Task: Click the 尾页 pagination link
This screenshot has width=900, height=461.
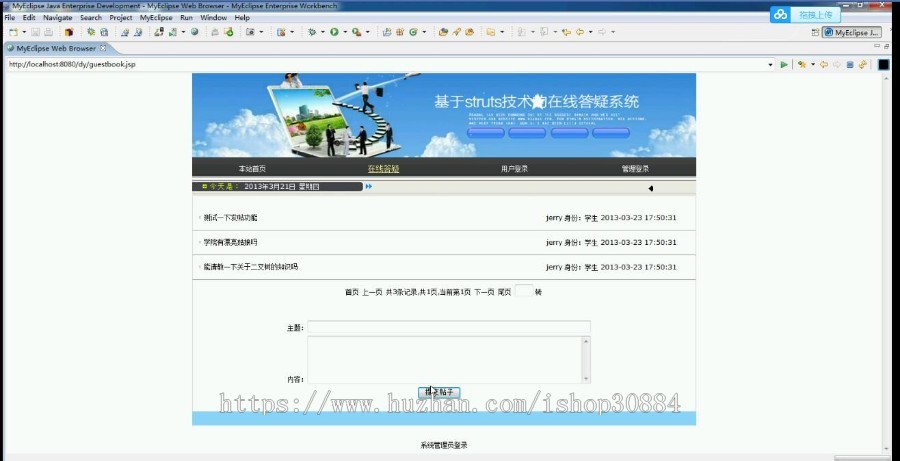Action: [504, 292]
